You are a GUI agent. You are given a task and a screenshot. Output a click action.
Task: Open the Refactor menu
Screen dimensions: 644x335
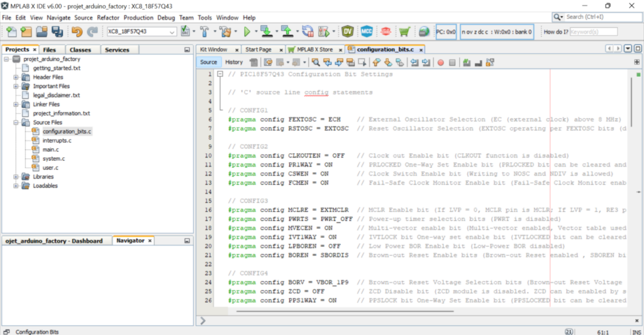[108, 18]
